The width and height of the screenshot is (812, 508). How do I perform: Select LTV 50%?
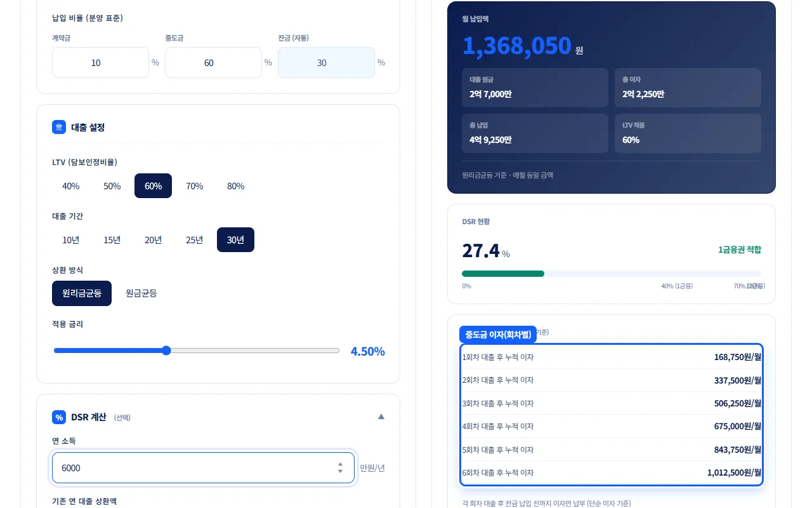point(112,186)
